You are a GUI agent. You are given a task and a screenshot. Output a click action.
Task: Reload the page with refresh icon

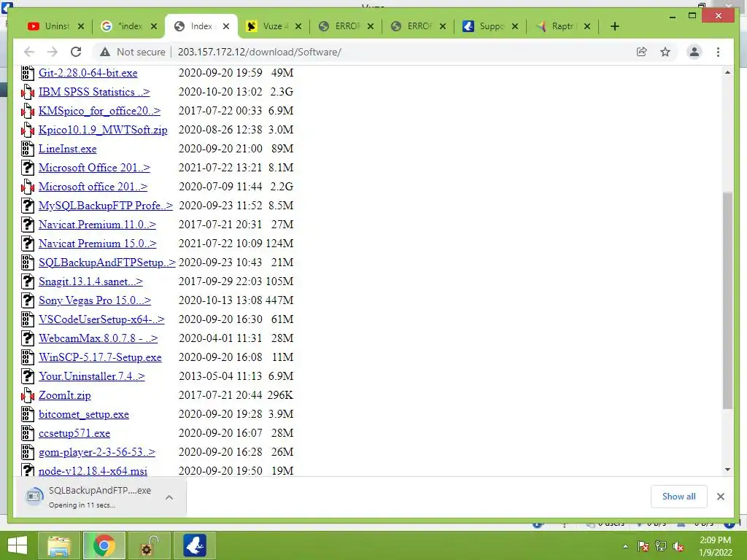point(76,52)
